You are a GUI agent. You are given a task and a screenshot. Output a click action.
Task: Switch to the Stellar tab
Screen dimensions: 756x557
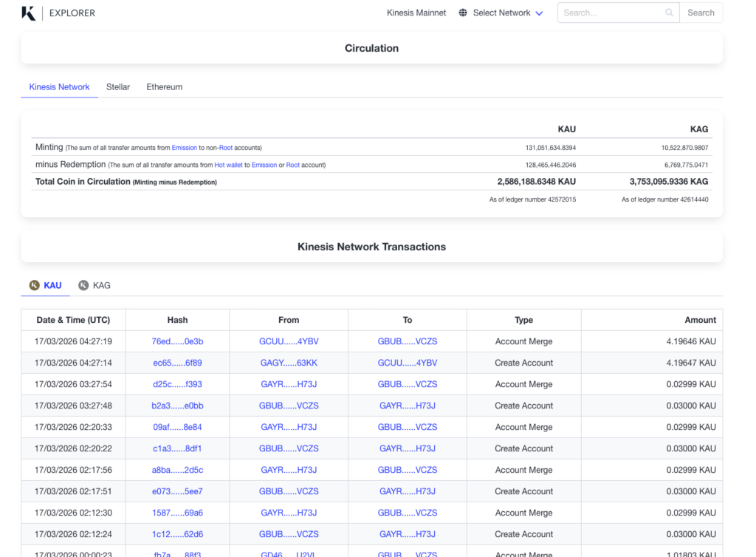[x=118, y=87]
